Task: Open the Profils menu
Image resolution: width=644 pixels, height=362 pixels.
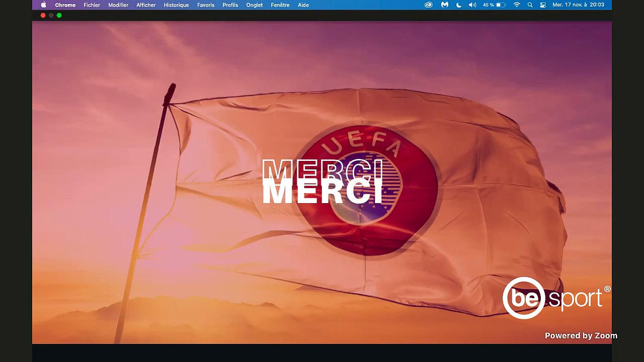Action: [230, 5]
